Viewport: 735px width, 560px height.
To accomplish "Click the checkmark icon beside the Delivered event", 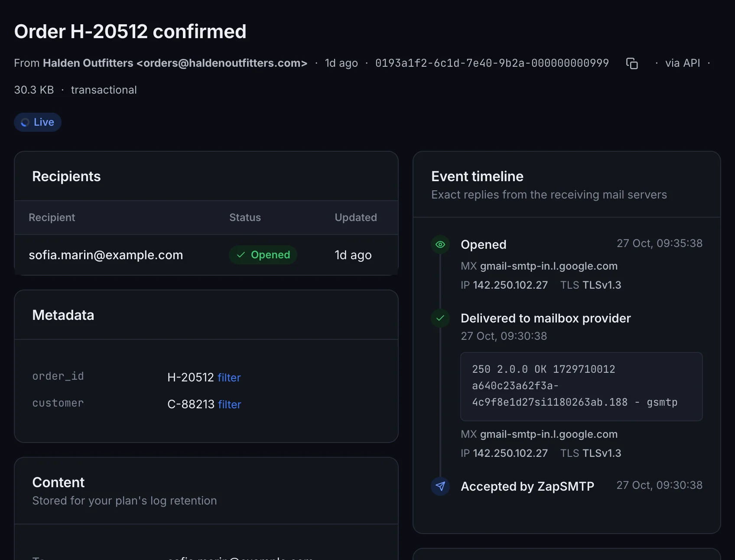I will coord(440,318).
